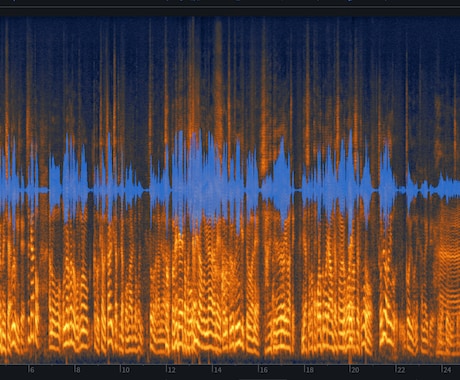Viewport: 460px width, 380px height.
Task: Click the 10 second mark on the timeline ruler
Action: (x=125, y=370)
